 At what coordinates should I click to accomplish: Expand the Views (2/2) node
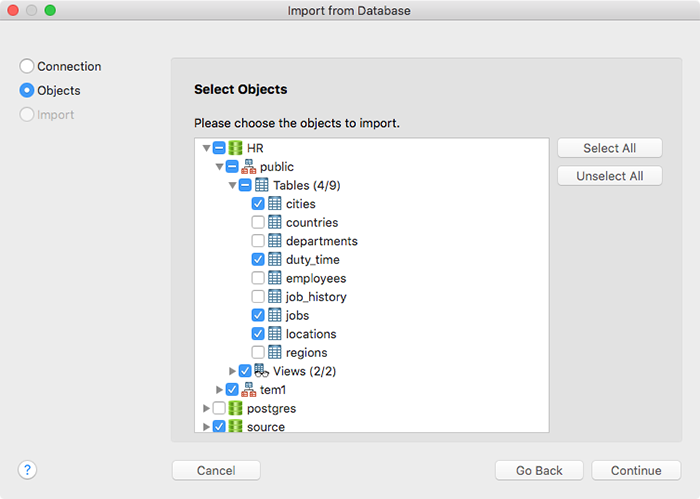[232, 371]
